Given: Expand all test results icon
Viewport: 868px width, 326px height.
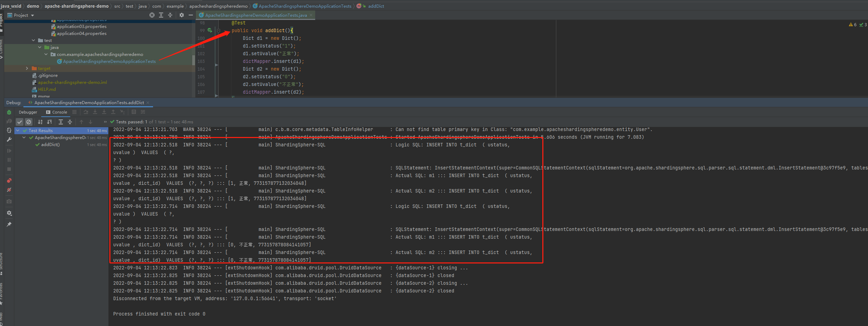Looking at the screenshot, I should click(61, 122).
